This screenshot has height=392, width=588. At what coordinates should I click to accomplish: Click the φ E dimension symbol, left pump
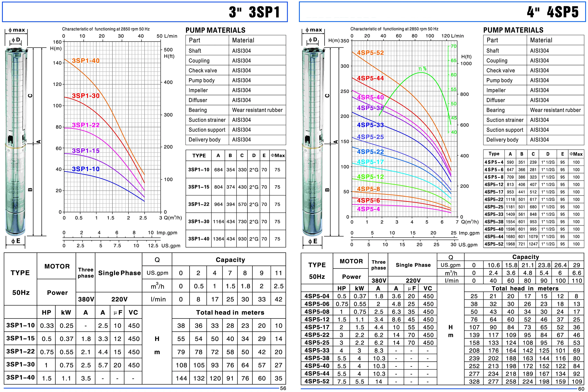point(15,241)
